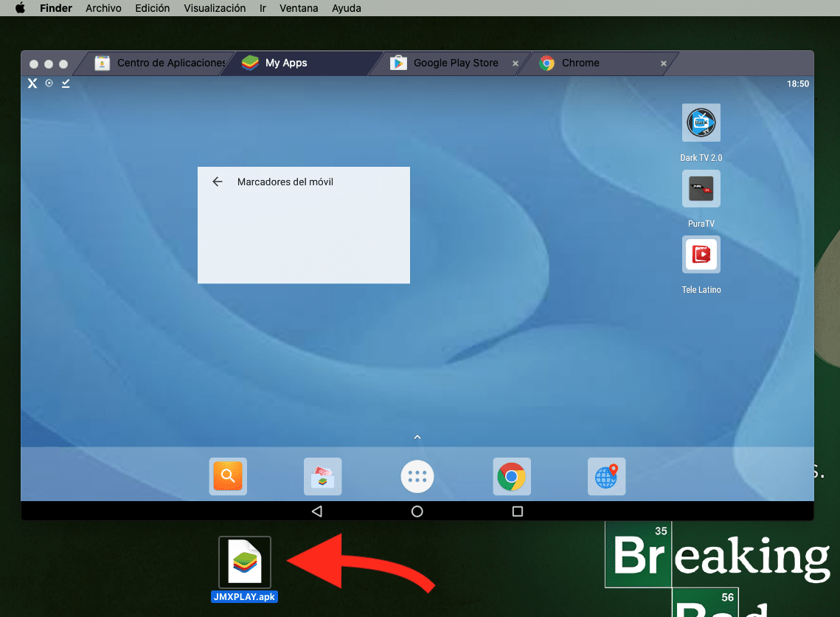Go back from Marcadores del móvil
This screenshot has height=617, width=840.
coord(217,182)
